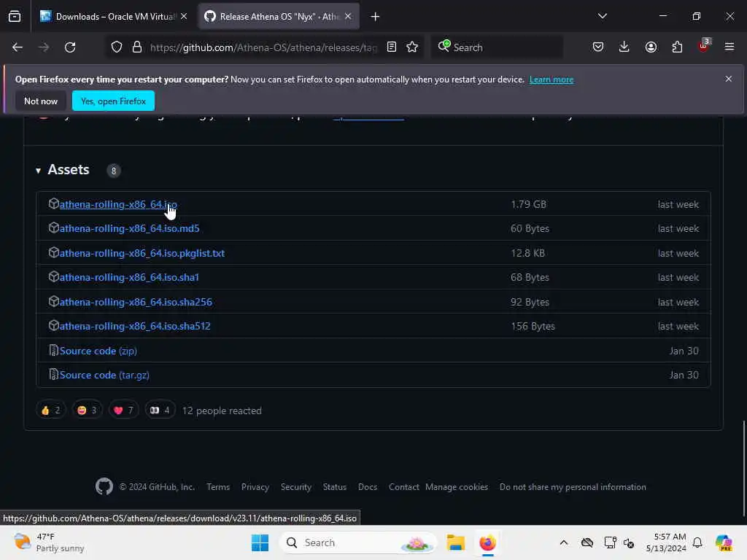The image size is (747, 560).
Task: Open the tracking protection shield icon
Action: (117, 47)
